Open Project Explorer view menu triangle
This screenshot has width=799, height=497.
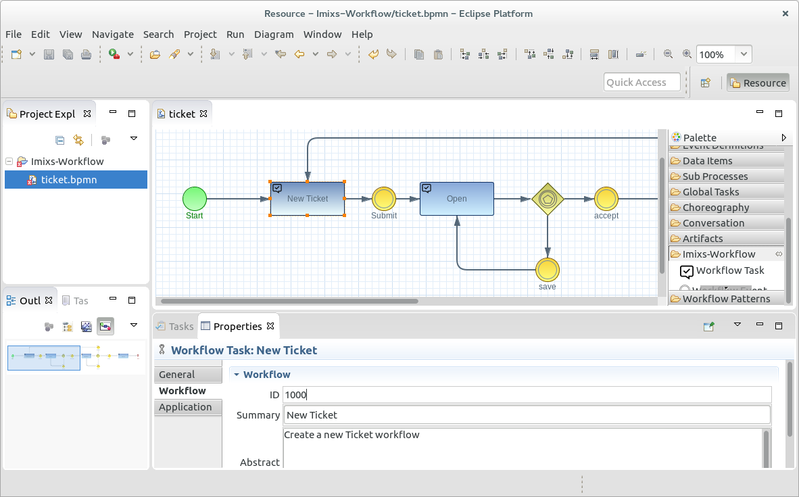pyautogui.click(x=134, y=138)
